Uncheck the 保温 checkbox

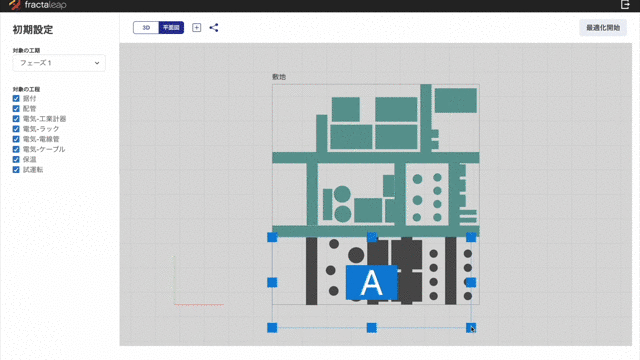[x=16, y=159]
